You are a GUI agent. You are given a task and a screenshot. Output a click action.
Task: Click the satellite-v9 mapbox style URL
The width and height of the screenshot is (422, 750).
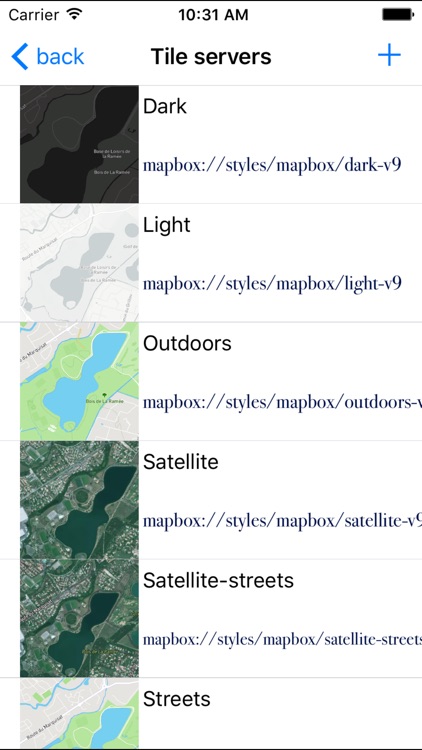pyautogui.click(x=283, y=521)
